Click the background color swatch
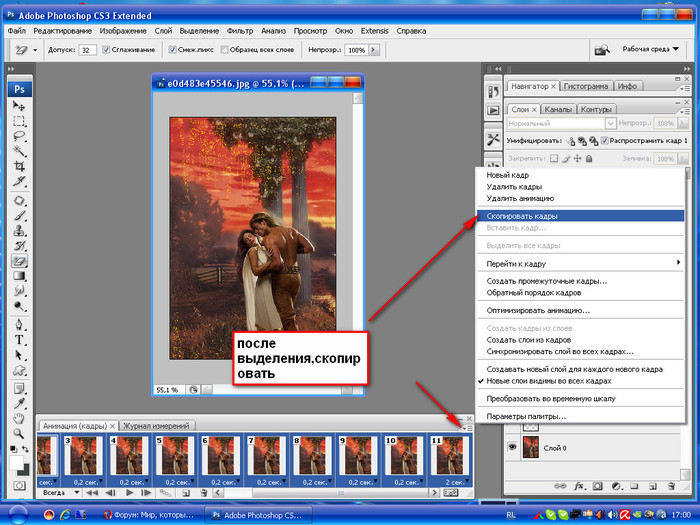 (25, 470)
